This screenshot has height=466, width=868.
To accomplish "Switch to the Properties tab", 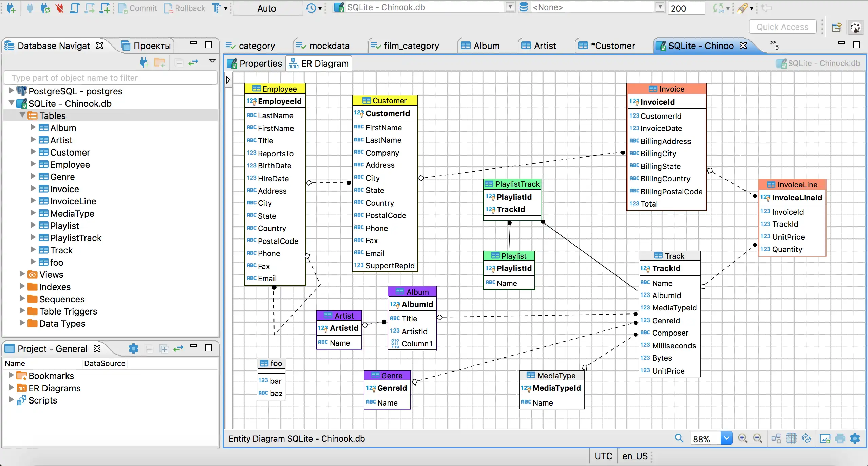I will point(257,63).
